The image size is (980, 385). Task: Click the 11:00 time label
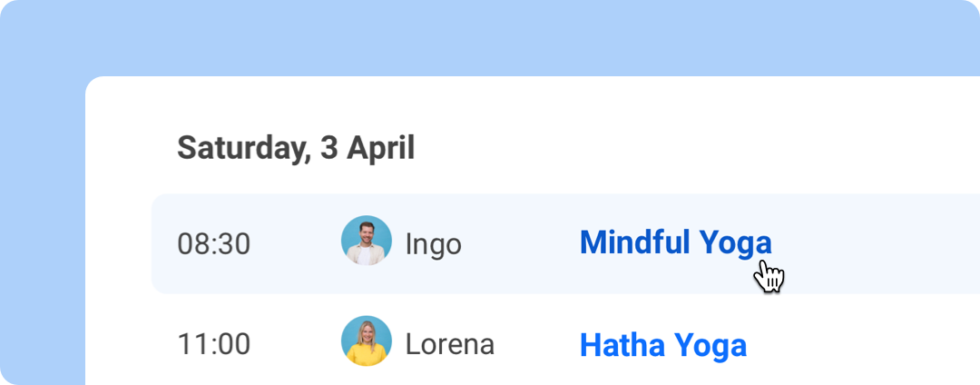click(x=213, y=345)
